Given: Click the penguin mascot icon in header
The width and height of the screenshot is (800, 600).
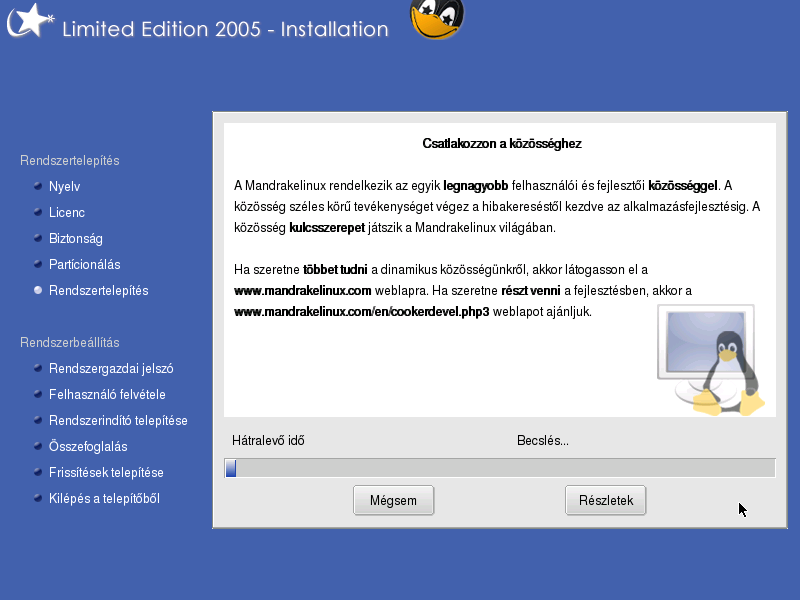Looking at the screenshot, I should (x=437, y=19).
